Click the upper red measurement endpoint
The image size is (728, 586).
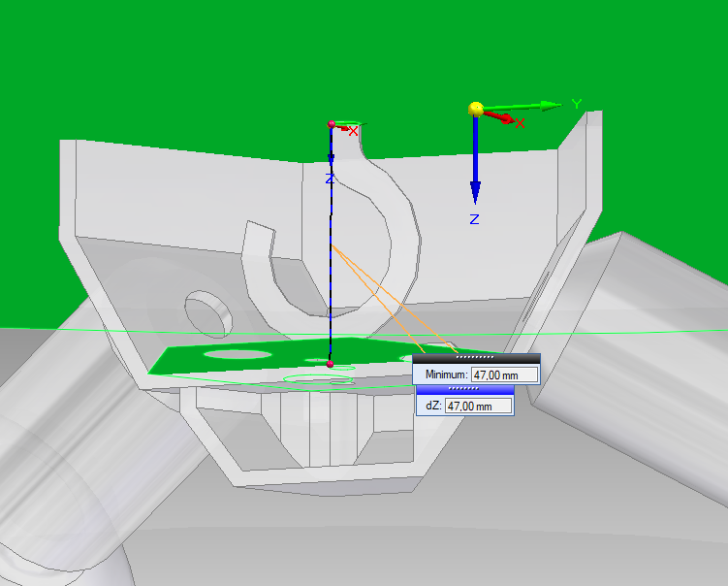tap(331, 124)
